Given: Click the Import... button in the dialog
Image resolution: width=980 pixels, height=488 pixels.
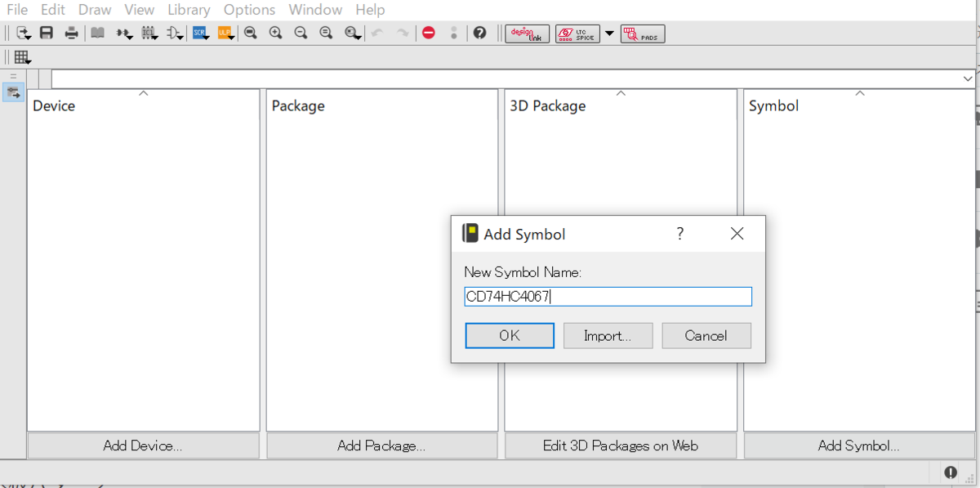Looking at the screenshot, I should pyautogui.click(x=608, y=335).
